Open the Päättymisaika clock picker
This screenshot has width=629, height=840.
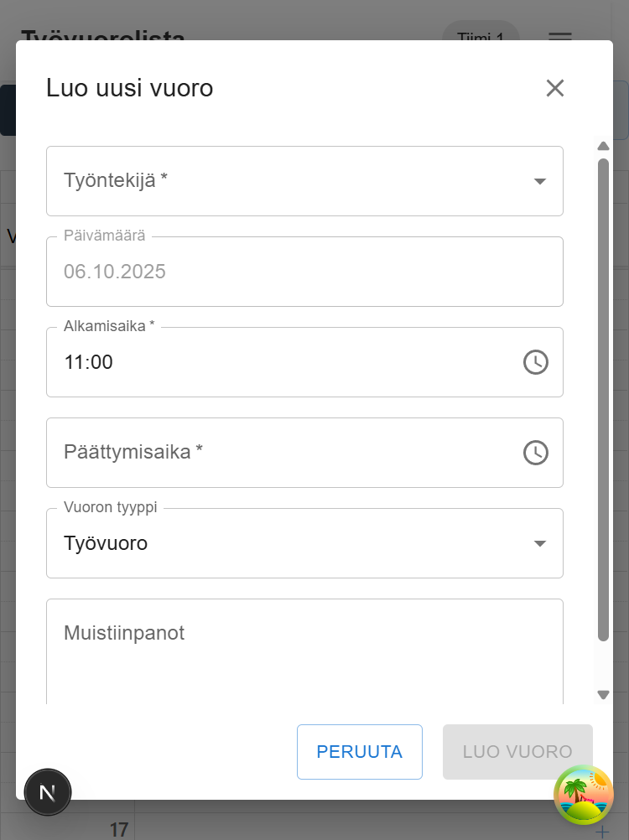coord(536,453)
